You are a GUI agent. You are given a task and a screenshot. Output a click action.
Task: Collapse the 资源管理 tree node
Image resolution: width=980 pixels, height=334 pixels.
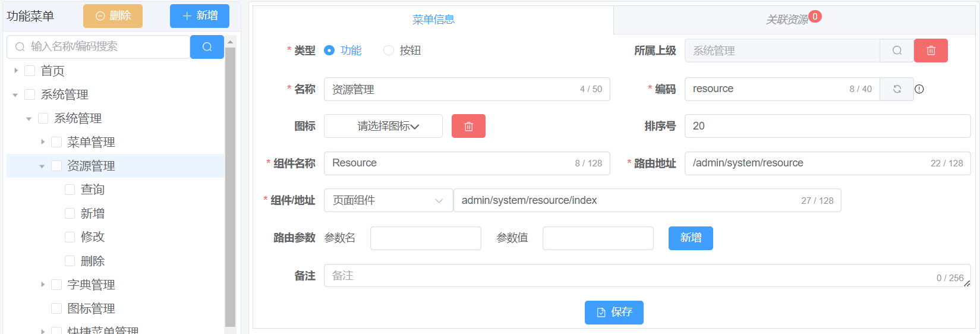click(x=42, y=166)
